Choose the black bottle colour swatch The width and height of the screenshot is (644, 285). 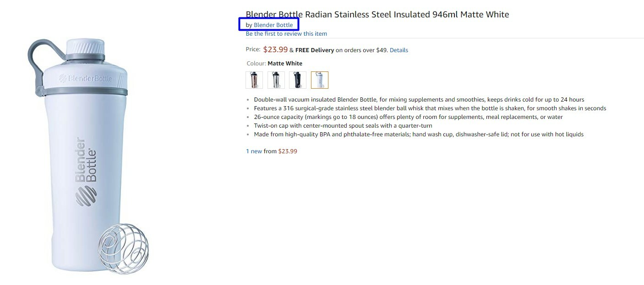click(298, 80)
